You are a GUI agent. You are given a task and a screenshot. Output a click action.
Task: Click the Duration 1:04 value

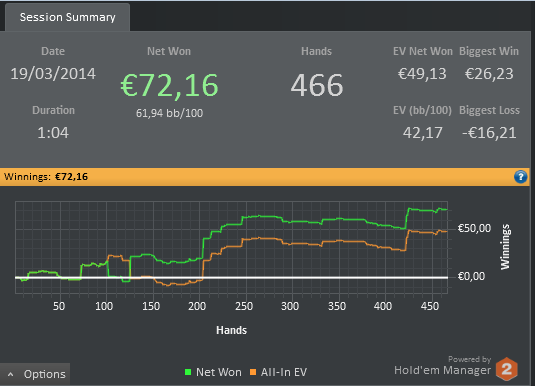[x=53, y=133]
